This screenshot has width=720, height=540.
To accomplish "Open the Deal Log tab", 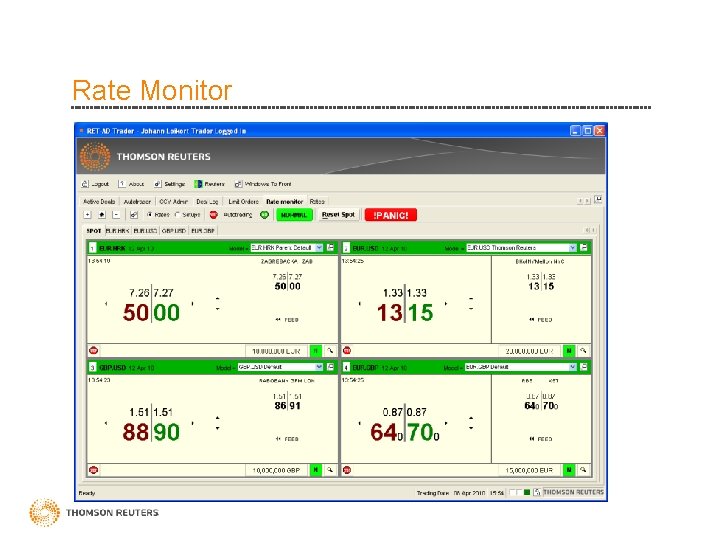I will pos(207,202).
